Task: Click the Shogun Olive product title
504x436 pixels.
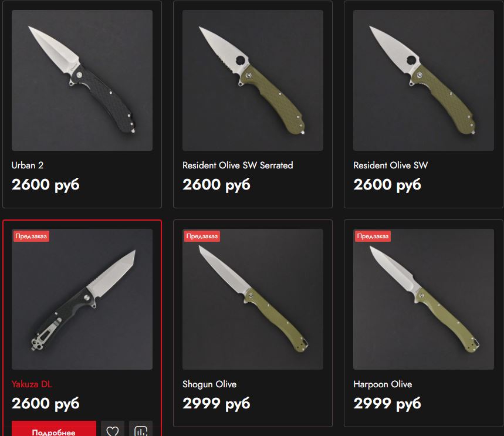Action: (x=209, y=384)
